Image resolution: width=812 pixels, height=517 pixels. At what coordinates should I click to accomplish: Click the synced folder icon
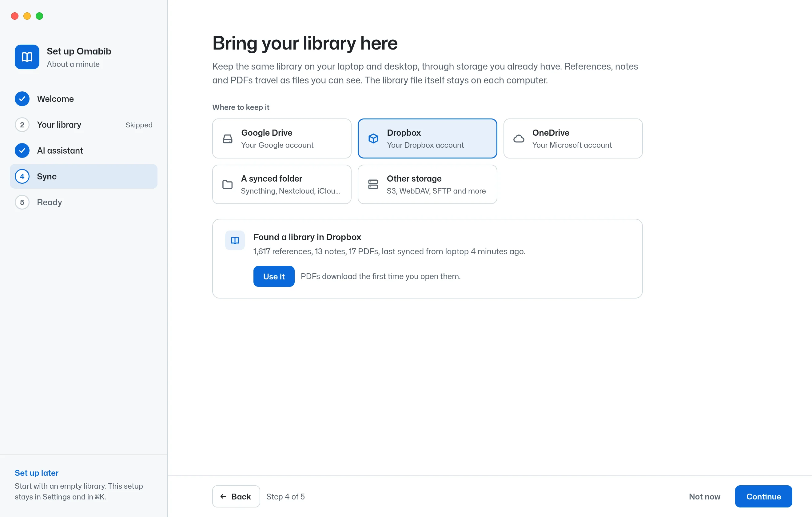pos(228,185)
